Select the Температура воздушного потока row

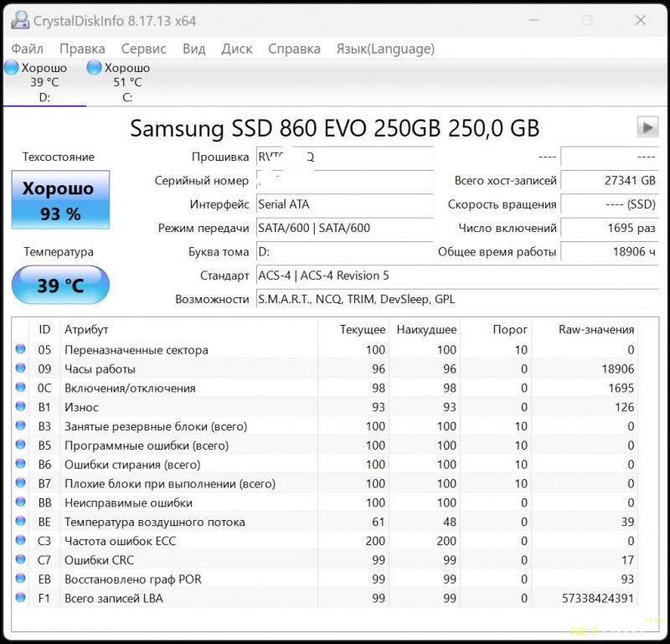325,522
